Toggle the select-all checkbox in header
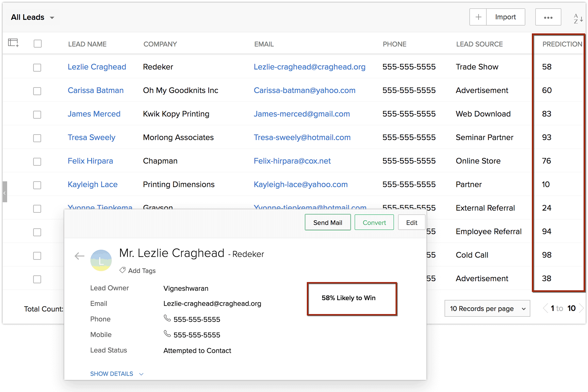The image size is (588, 392). pos(38,44)
